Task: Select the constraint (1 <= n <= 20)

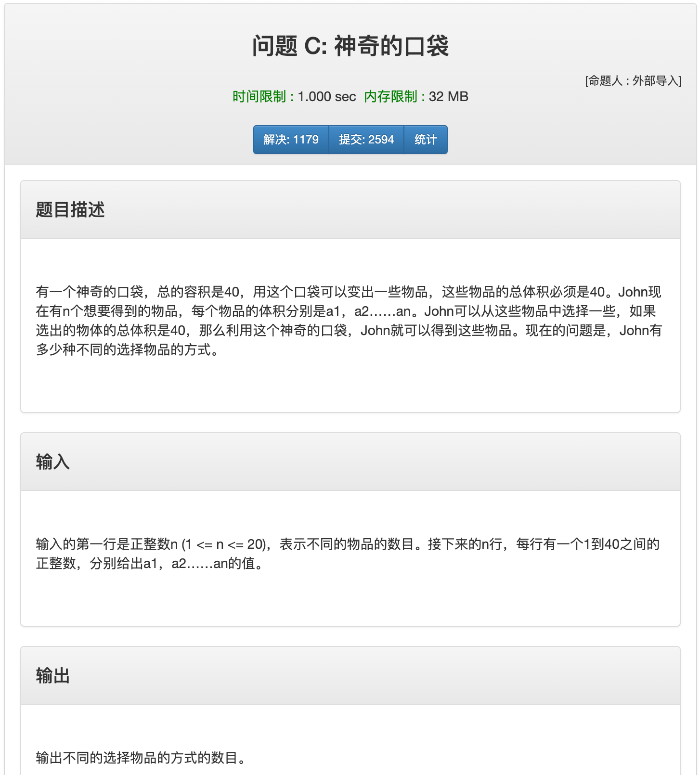Action: (225, 544)
